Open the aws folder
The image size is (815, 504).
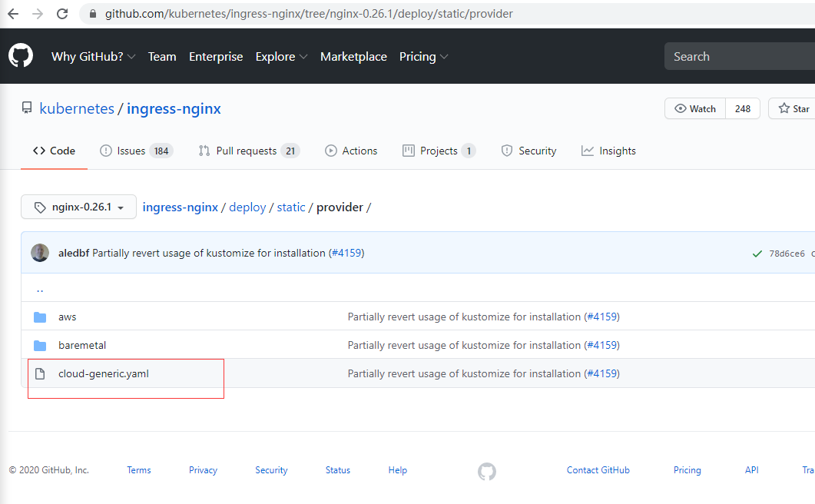pos(68,317)
